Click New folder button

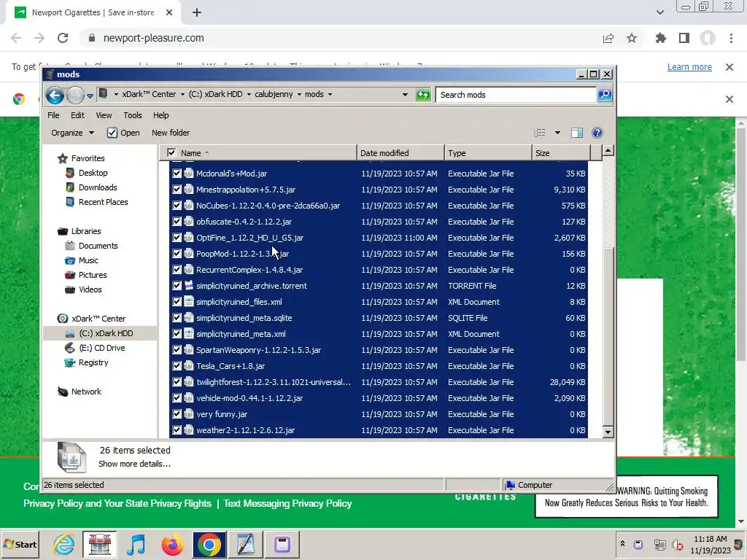pos(171,133)
